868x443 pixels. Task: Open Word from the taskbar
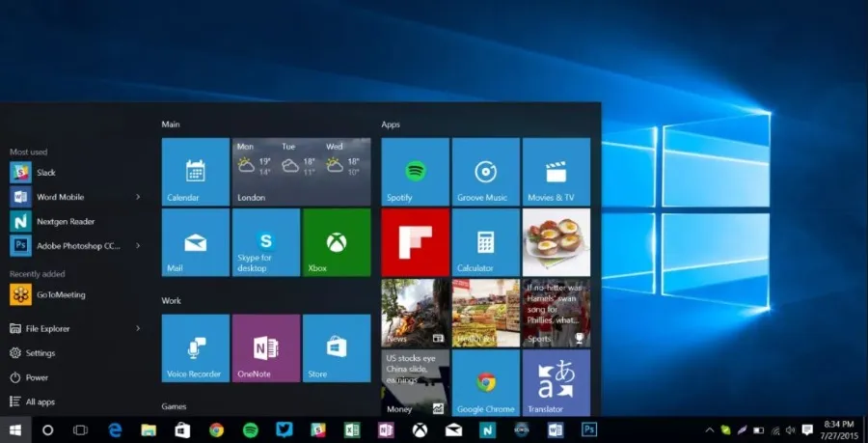pyautogui.click(x=556, y=429)
